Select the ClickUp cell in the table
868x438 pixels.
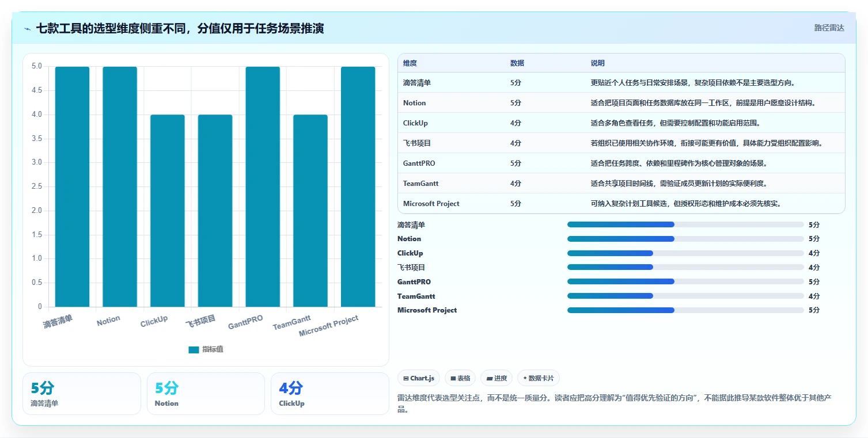[415, 123]
